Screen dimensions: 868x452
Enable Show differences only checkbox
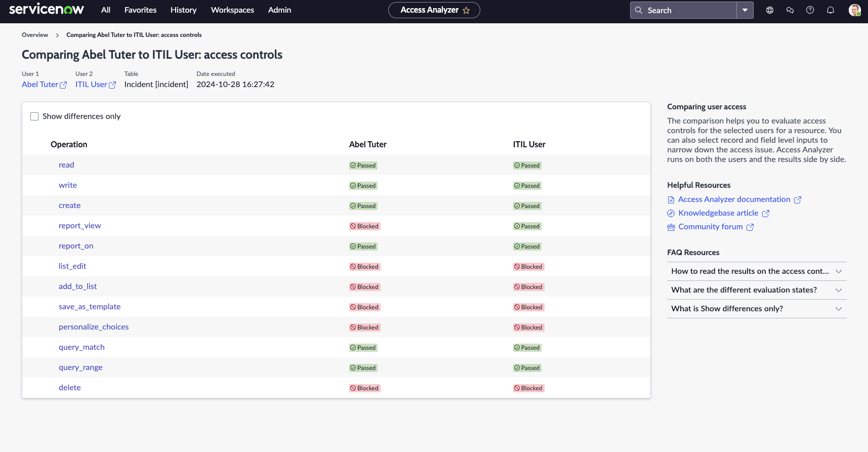(34, 116)
